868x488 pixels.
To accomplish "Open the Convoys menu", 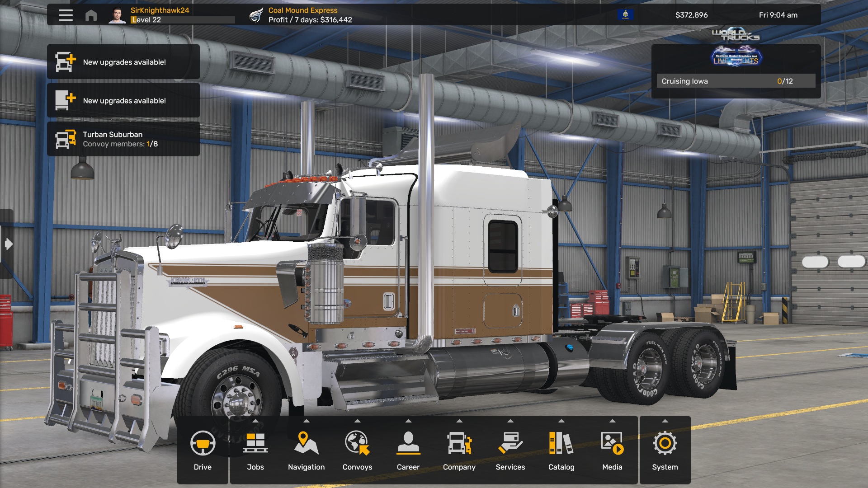I will pos(358,450).
